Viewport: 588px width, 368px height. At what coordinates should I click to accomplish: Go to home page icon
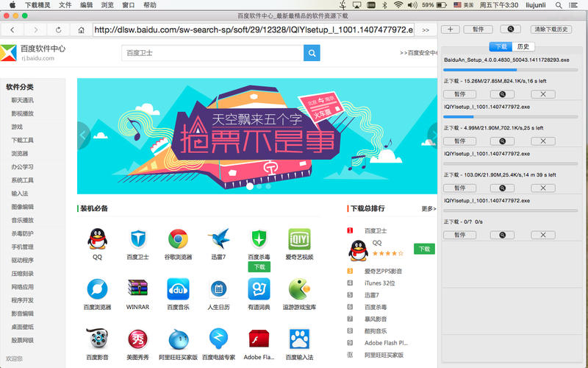click(81, 29)
